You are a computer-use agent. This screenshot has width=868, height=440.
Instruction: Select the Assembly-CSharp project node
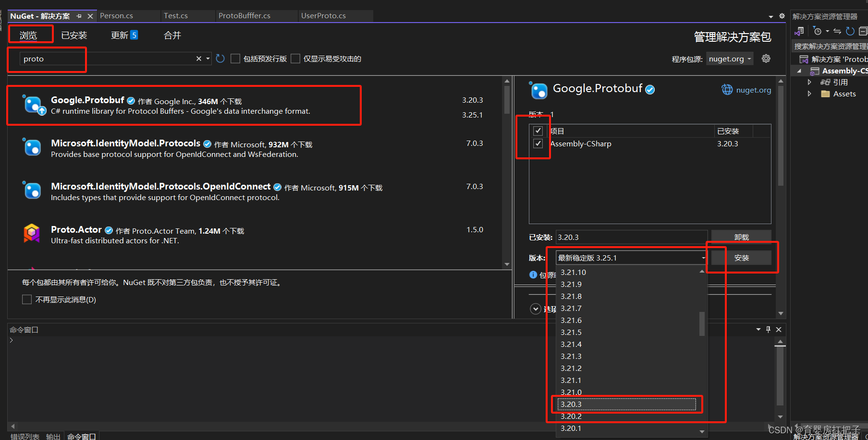pyautogui.click(x=844, y=71)
